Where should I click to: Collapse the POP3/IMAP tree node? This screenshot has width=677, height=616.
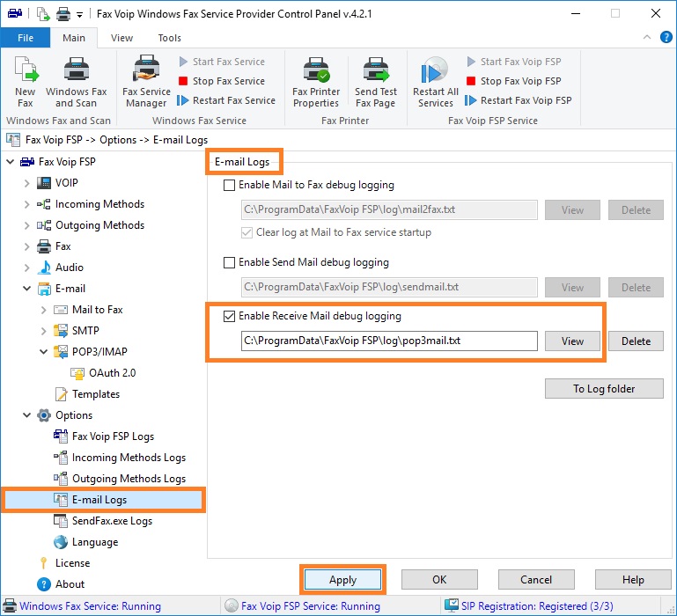click(44, 352)
